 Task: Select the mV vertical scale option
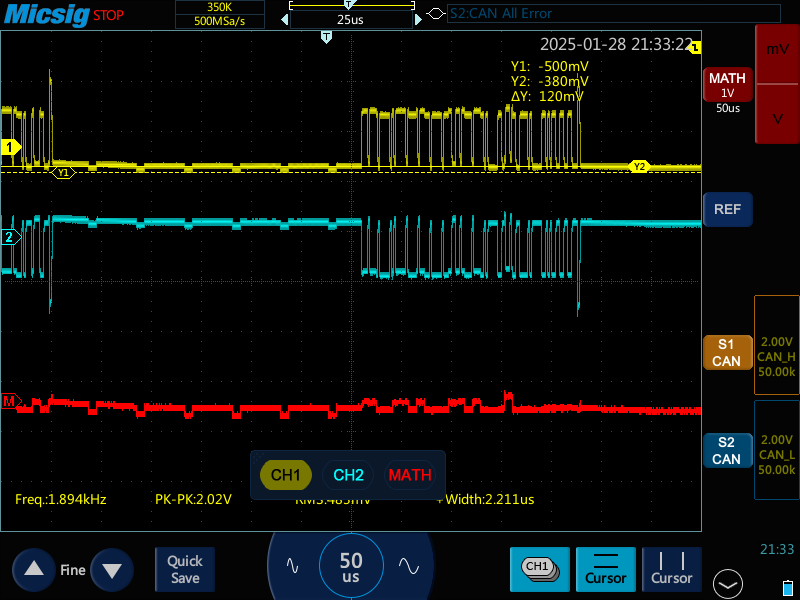[778, 49]
